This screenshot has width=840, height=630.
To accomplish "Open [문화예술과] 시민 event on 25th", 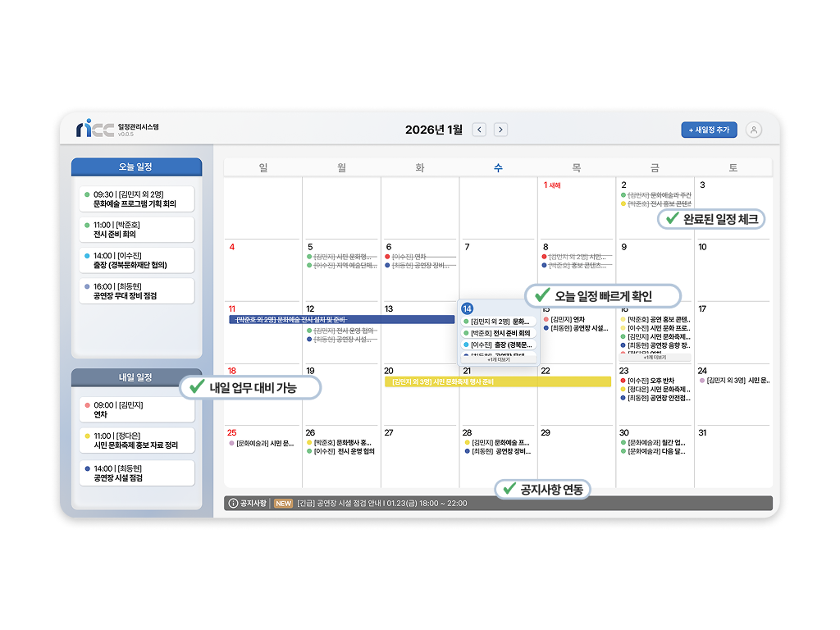I will point(262,443).
